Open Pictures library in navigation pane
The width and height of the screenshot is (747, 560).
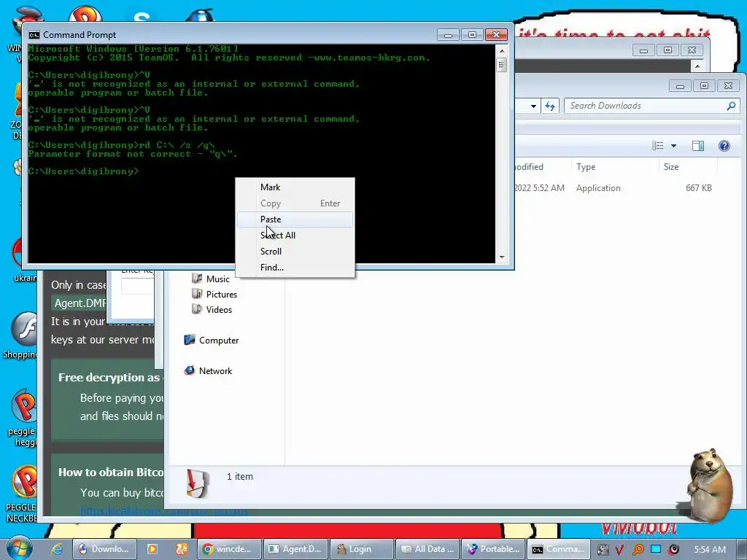point(214,295)
